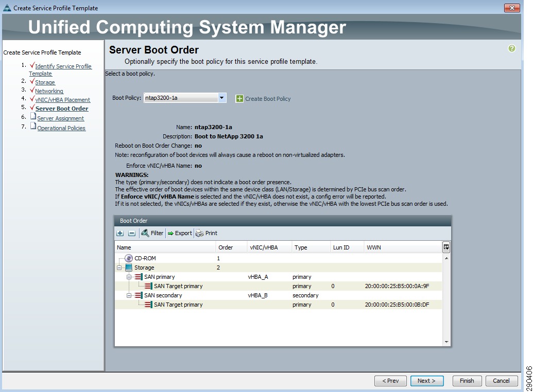The height and width of the screenshot is (392, 533).
Task: Click WWN 20:00:00:25:B5:00:0B:DF cell
Action: pos(397,305)
